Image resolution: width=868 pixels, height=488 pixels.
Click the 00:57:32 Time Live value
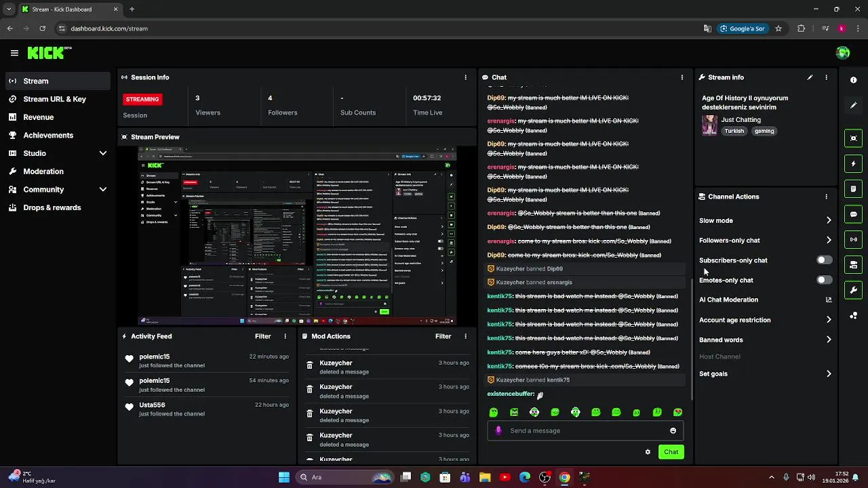(x=427, y=98)
